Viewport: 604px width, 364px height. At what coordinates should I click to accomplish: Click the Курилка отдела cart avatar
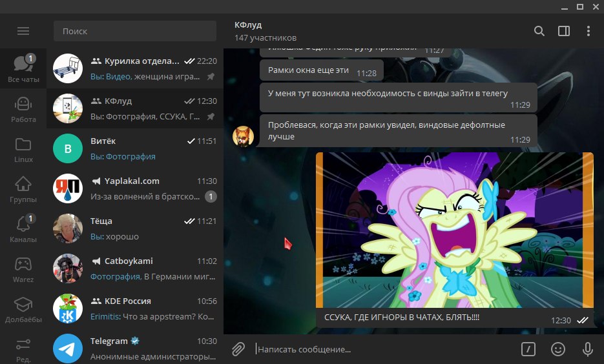click(x=68, y=68)
